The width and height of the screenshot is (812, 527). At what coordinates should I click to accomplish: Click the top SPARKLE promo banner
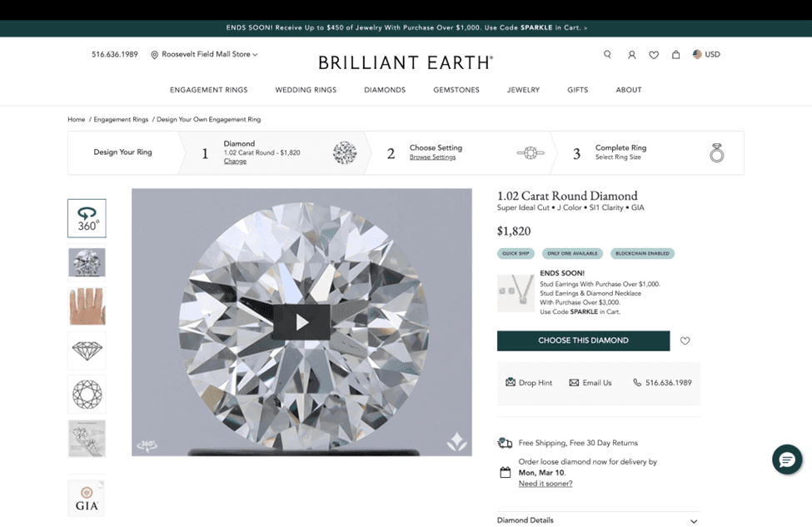(406, 28)
